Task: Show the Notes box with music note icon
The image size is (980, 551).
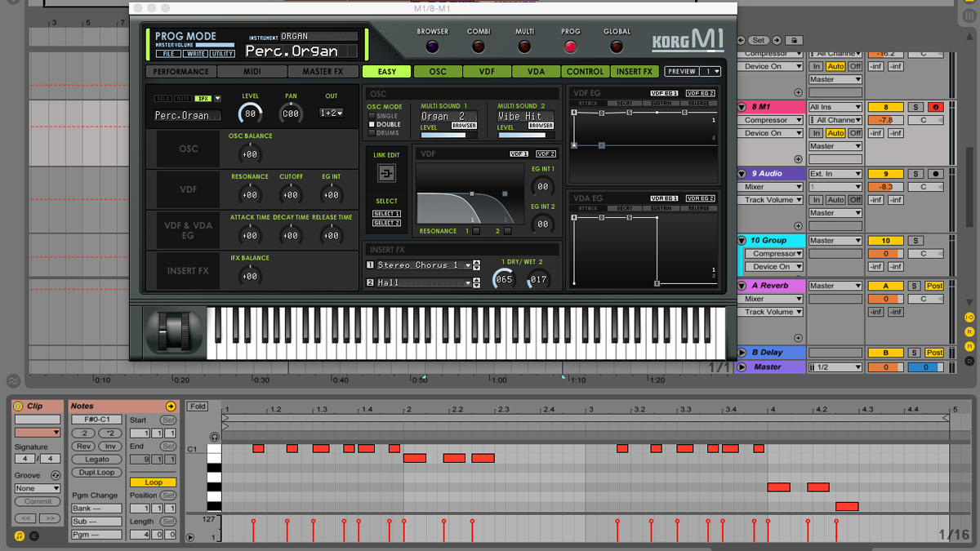Action: coord(19,536)
